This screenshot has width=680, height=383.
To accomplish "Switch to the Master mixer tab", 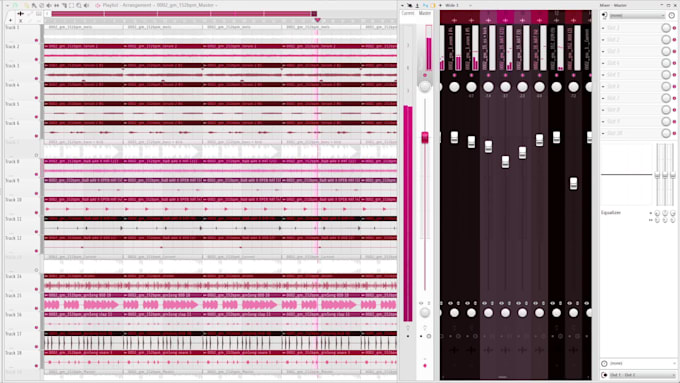I will 425,13.
